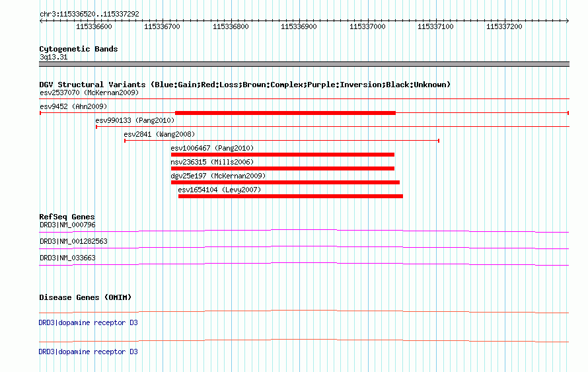The height and width of the screenshot is (372, 588).
Task: Click the red dgv25e197 loss bar
Action: [285, 182]
